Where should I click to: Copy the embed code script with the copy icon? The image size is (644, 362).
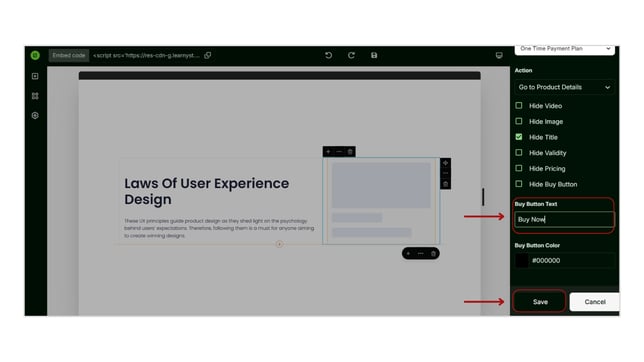pos(208,55)
